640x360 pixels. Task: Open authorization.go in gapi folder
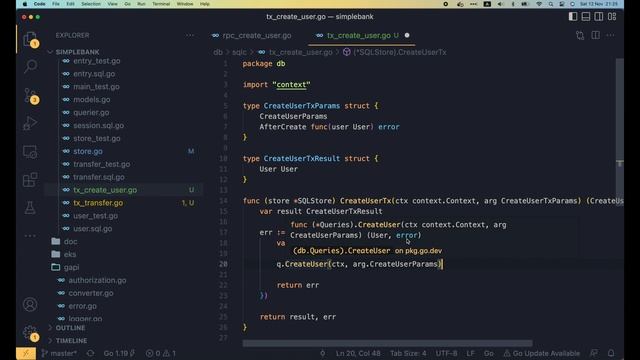point(97,280)
